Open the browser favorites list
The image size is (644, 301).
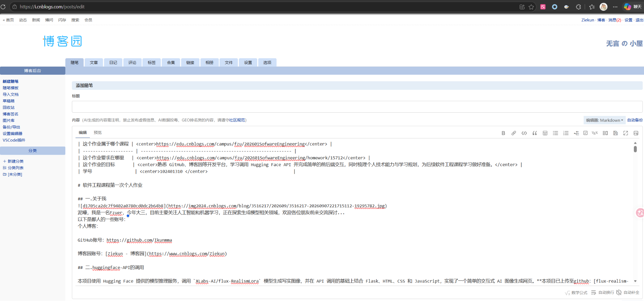click(592, 7)
